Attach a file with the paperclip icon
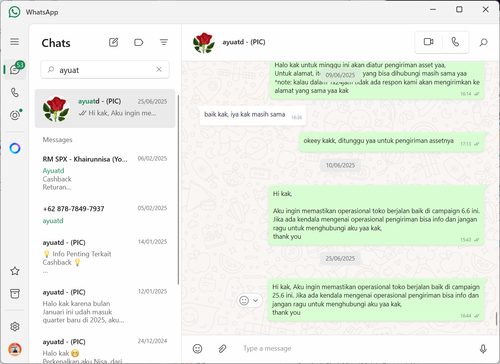Viewport: 500px width, 364px height. 222,349
